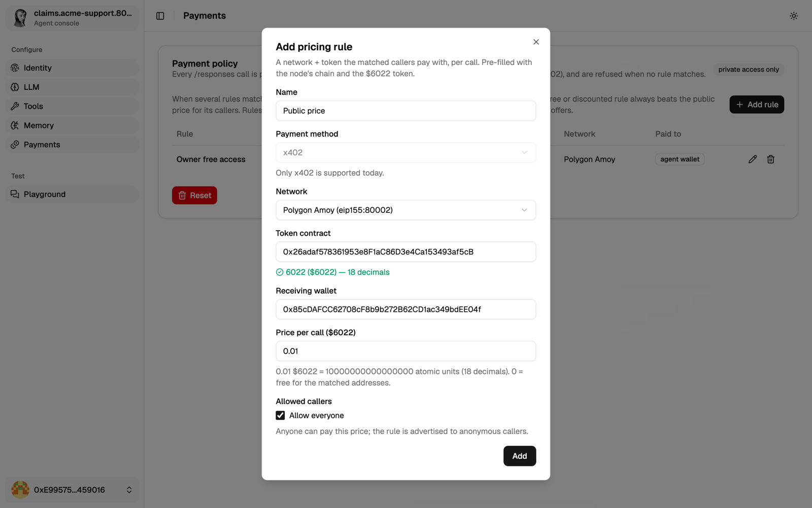Screen dimensions: 812x508
Task: Navigate to Memory settings
Action: (72, 125)
